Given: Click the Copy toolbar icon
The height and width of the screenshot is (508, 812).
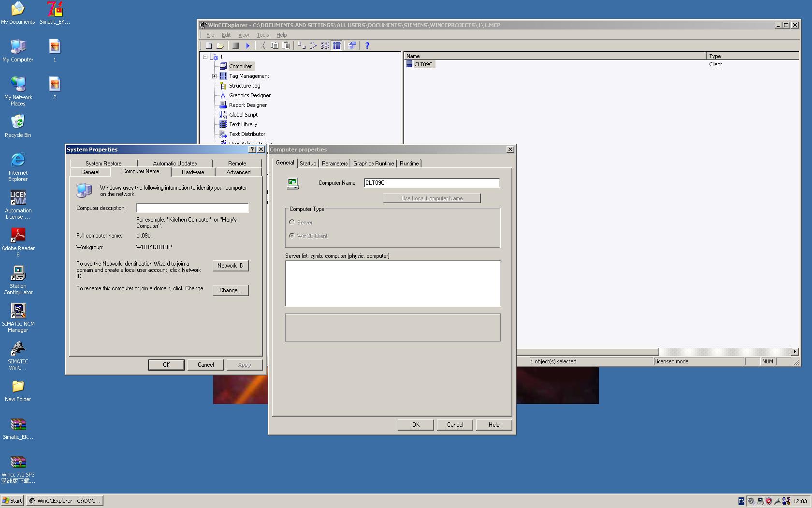Looking at the screenshot, I should pos(275,45).
